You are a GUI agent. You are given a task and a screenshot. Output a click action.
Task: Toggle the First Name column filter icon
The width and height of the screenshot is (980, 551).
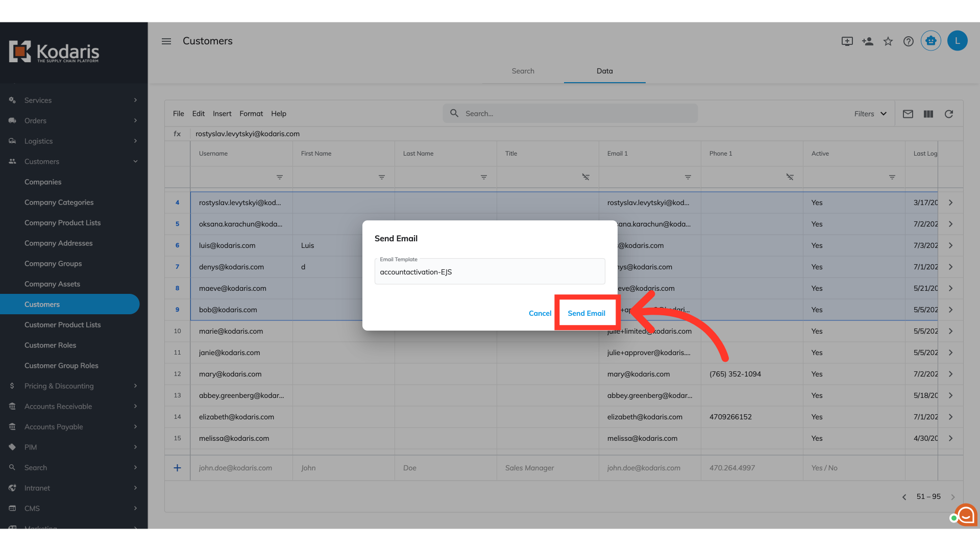382,177
